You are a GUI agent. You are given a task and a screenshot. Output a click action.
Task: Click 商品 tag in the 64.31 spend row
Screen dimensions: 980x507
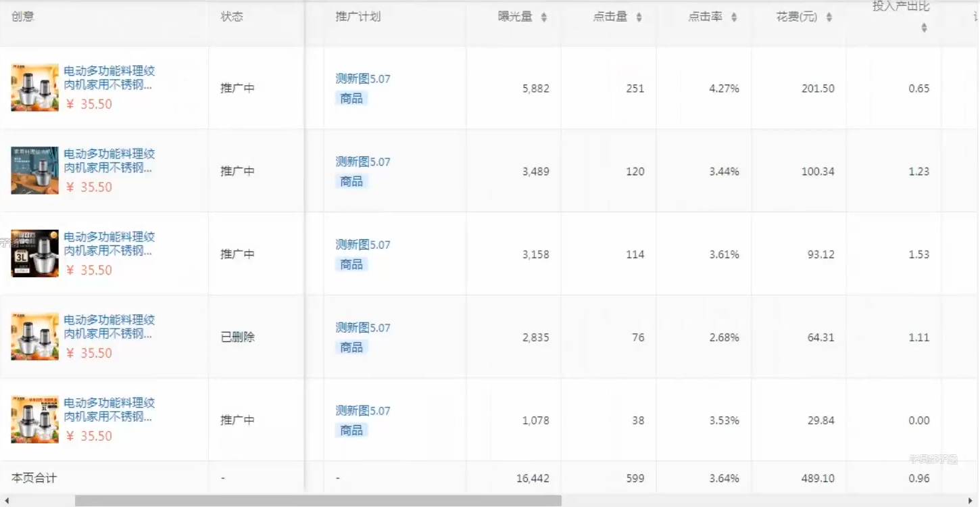351,347
